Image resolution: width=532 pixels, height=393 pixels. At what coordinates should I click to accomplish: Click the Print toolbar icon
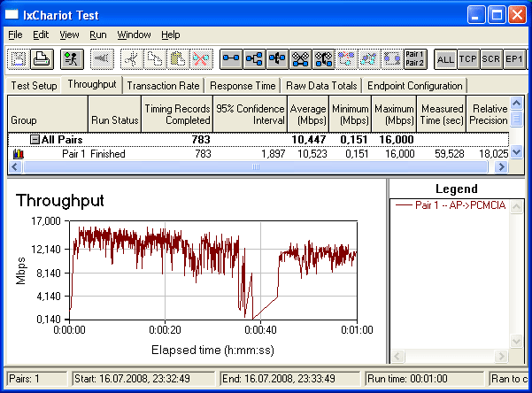coord(42,59)
